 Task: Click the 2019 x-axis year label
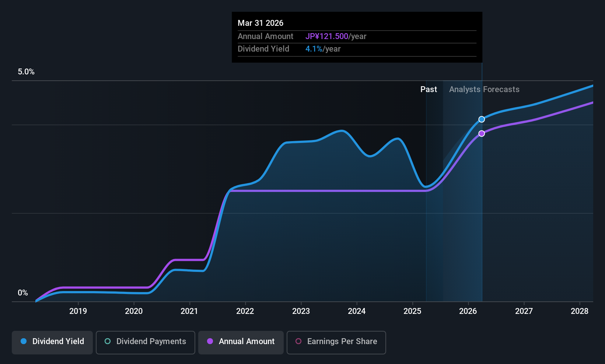tap(78, 311)
